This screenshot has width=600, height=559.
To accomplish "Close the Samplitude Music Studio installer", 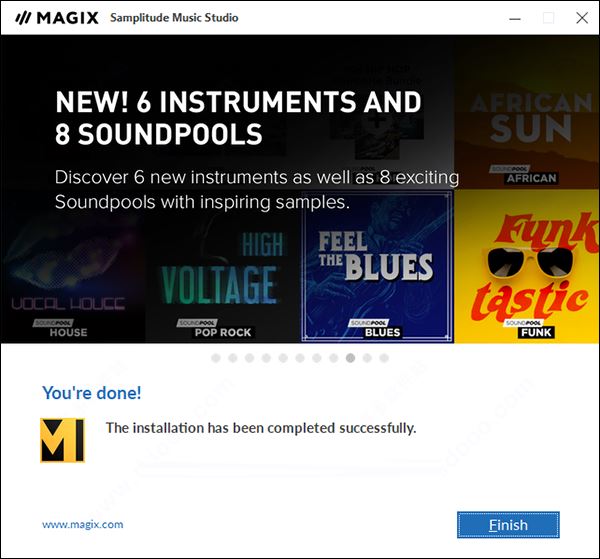I will point(582,18).
